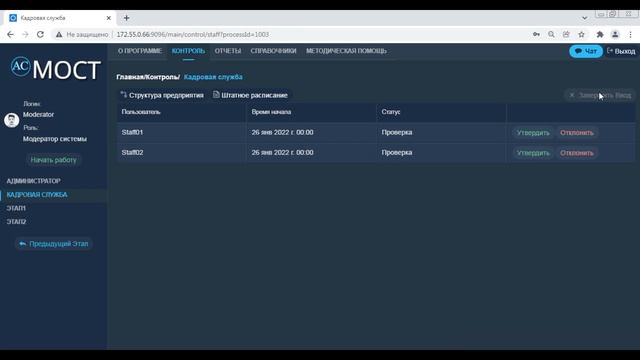
Task: Open the О ПРОГРАММЕ menu item
Action: [140, 51]
